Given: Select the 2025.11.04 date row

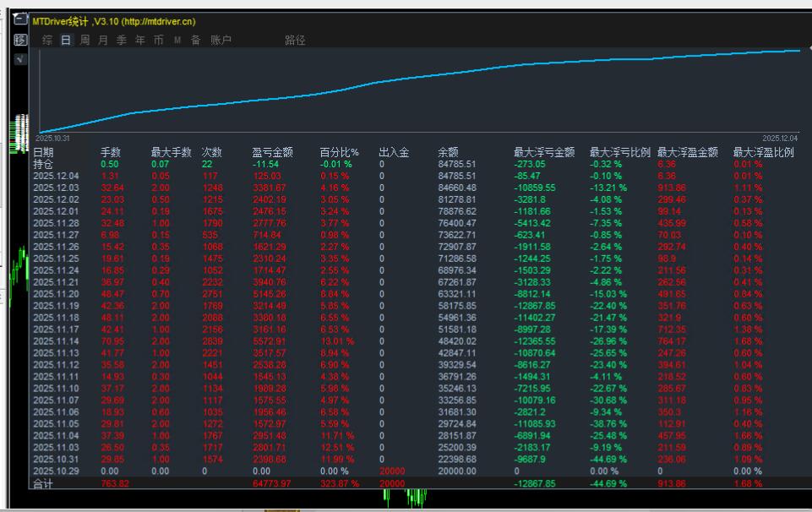Looking at the screenshot, I should click(56, 436).
